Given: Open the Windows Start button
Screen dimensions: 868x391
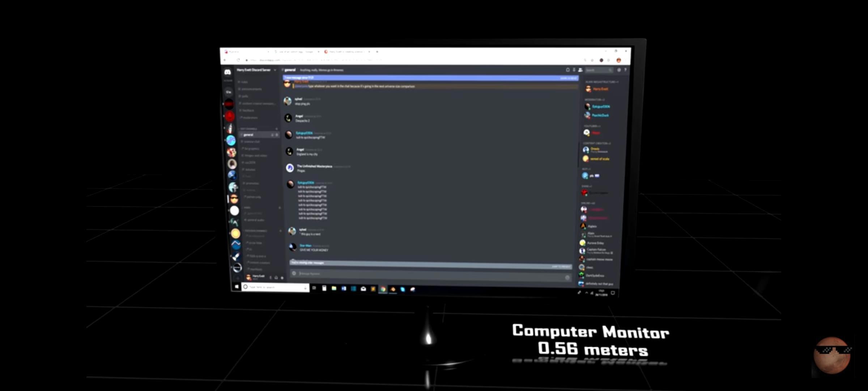Looking at the screenshot, I should tap(237, 287).
